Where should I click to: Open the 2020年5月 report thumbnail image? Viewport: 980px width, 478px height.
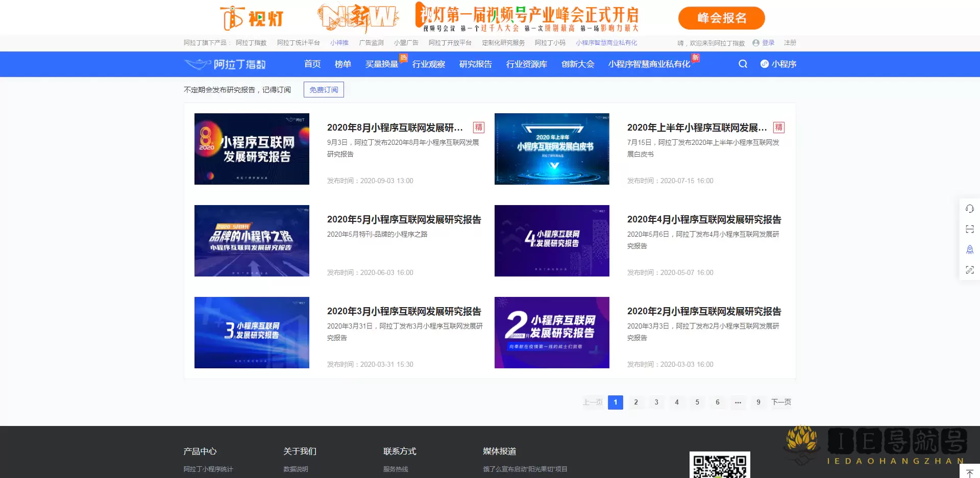(x=251, y=241)
